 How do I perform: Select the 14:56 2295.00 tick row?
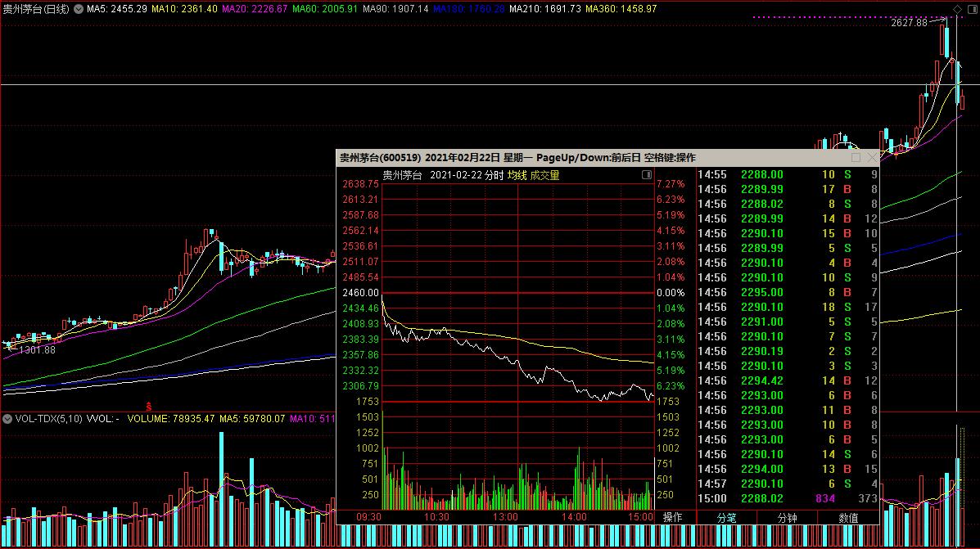click(788, 292)
